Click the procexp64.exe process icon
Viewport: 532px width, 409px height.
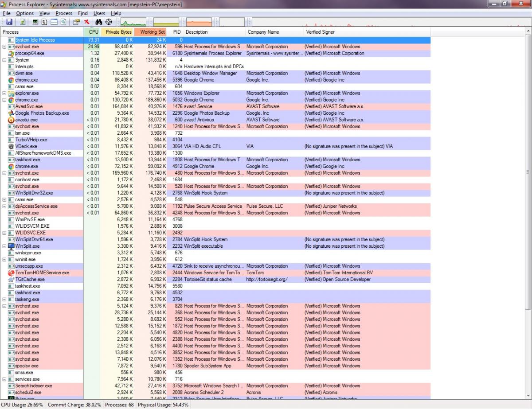12,53
